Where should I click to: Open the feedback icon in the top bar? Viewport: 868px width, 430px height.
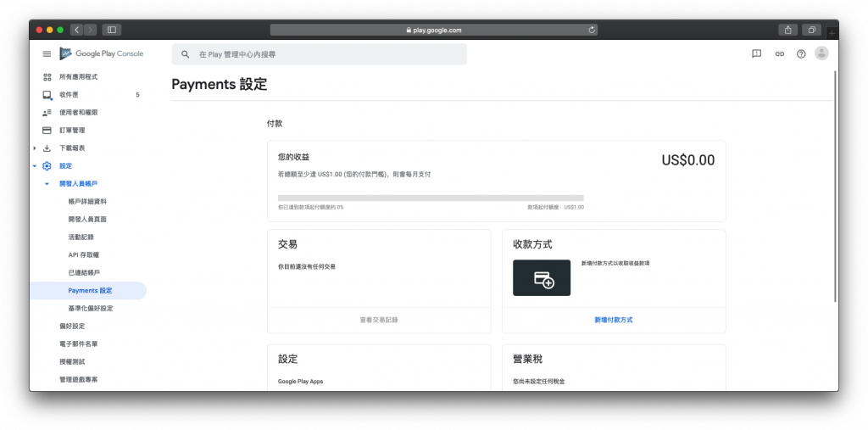[757, 53]
